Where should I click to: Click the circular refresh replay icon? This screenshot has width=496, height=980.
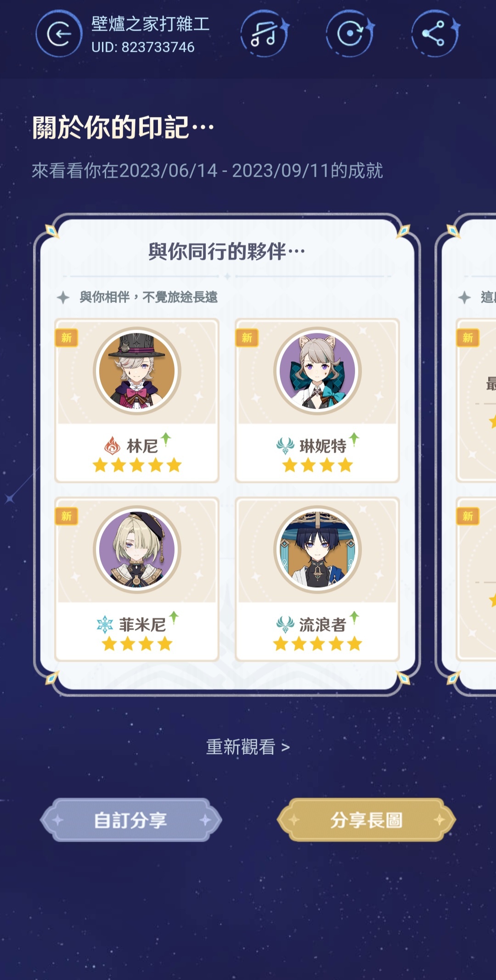tap(350, 34)
